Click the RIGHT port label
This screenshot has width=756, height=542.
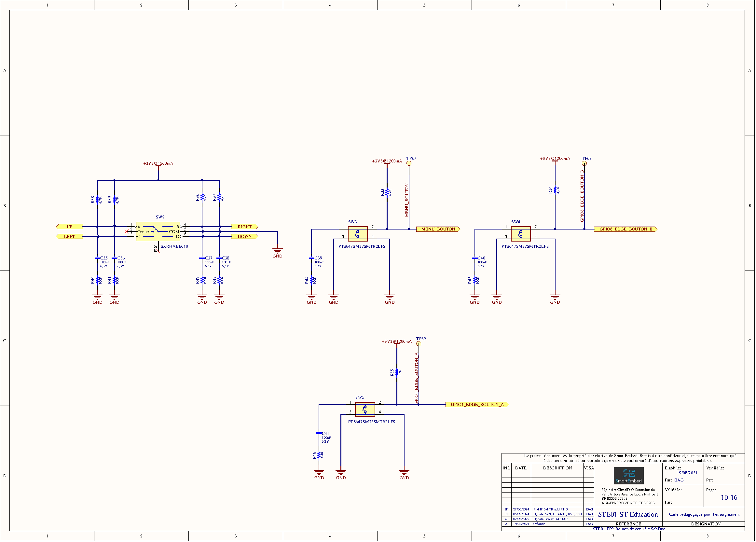(x=244, y=227)
